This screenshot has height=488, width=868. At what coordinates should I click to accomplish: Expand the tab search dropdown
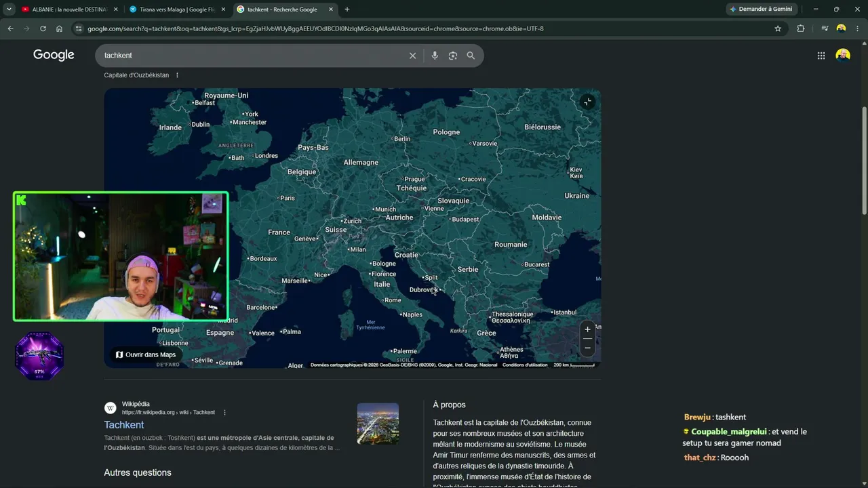coord(9,9)
